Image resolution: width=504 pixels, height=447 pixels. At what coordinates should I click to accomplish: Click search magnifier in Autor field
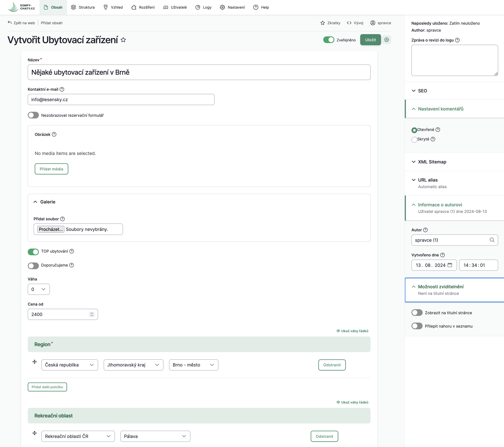(x=492, y=240)
